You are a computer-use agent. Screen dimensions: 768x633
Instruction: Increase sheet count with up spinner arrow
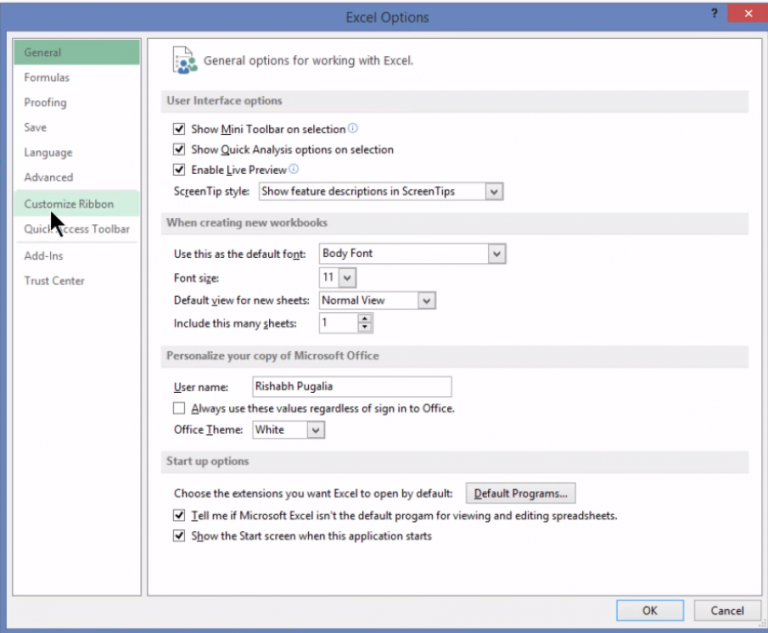coord(365,318)
